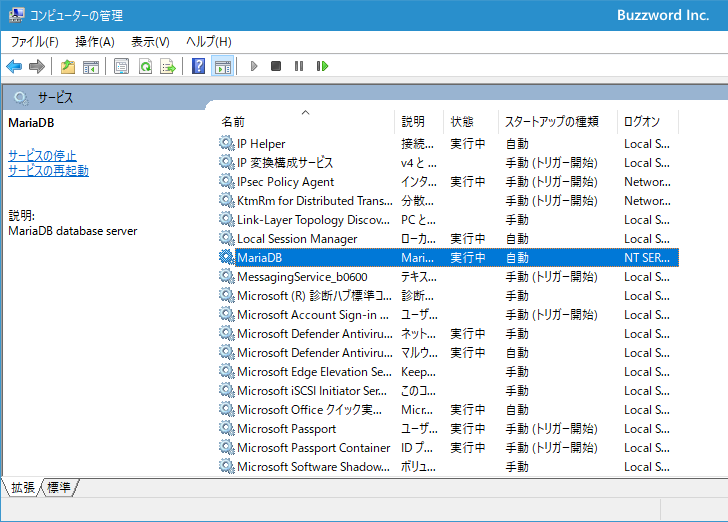Viewport: 728px width, 522px height.
Task: Select Link-Layer Topology Discov... service
Action: click(313, 220)
